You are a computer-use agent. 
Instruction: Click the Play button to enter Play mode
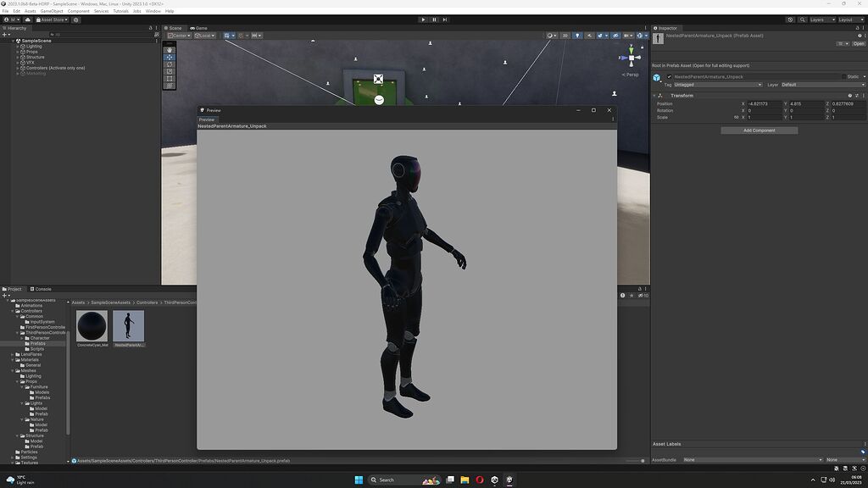click(x=422, y=19)
